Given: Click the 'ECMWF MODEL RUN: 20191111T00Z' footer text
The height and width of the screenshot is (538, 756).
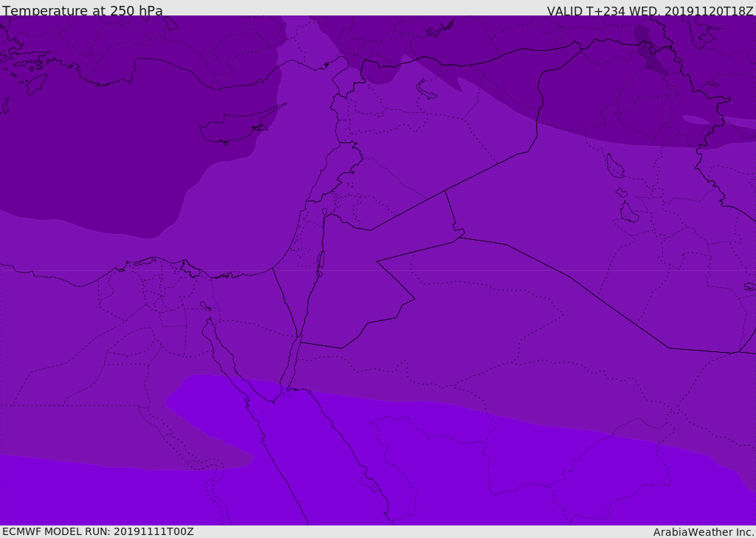Looking at the screenshot, I should [98, 531].
